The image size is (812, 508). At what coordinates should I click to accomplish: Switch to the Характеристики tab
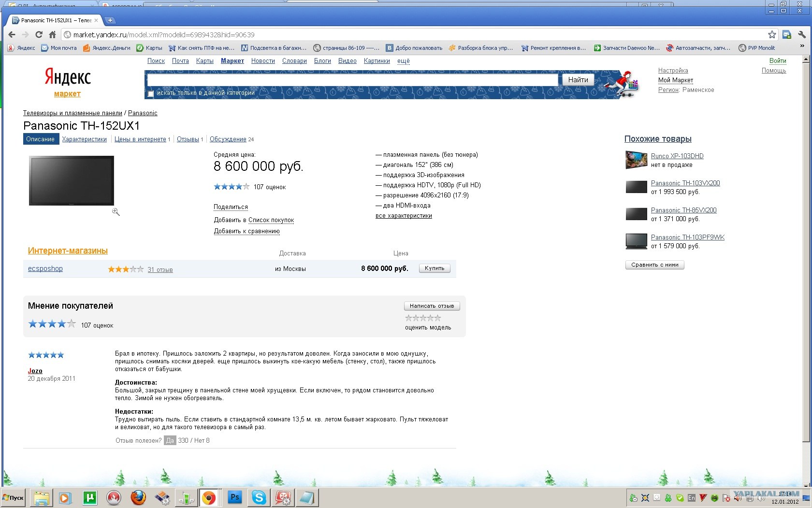coord(84,139)
